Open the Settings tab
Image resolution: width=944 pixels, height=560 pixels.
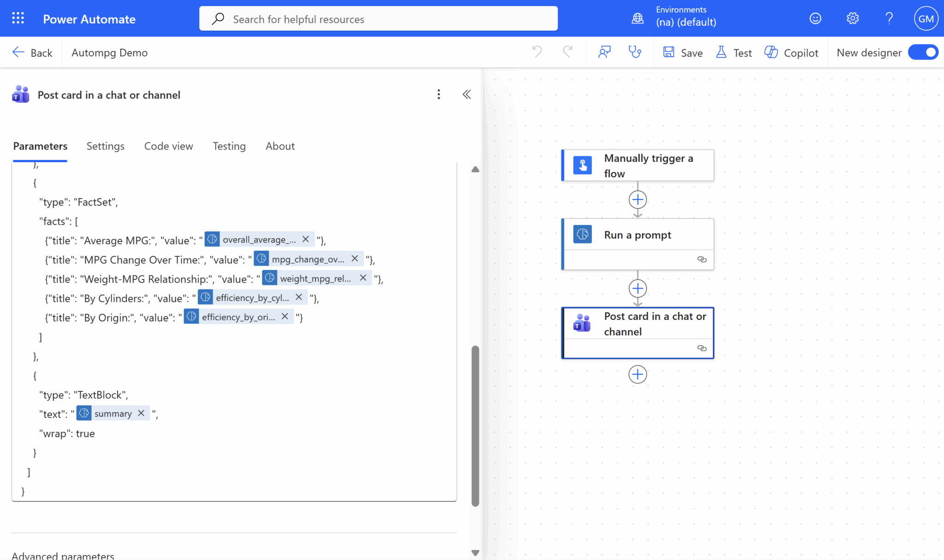[x=105, y=146]
